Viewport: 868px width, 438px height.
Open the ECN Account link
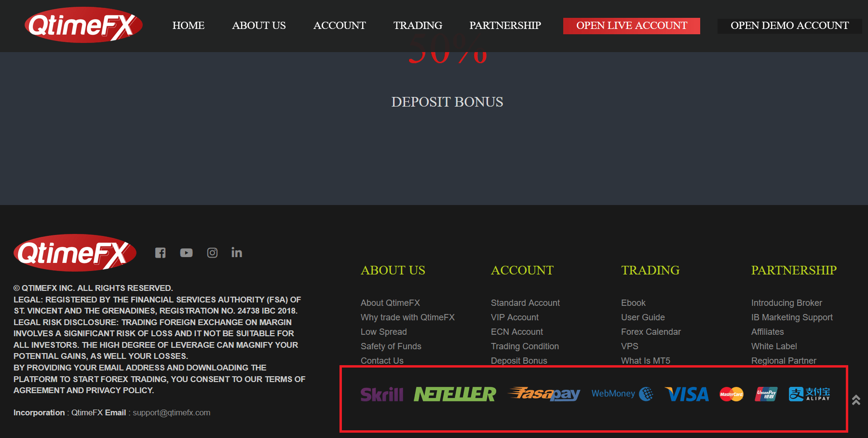[517, 332]
